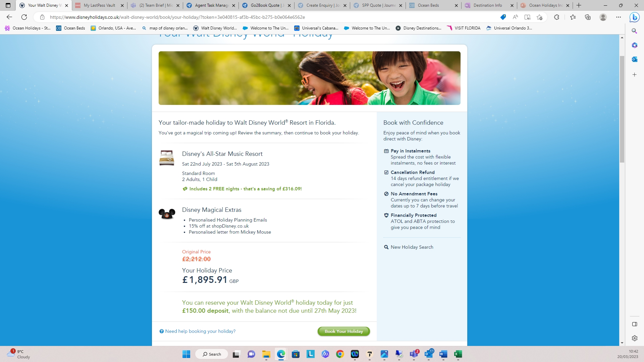The image size is (644, 362).
Task: Switch to the Go2Book Quote tab
Action: [265, 5]
